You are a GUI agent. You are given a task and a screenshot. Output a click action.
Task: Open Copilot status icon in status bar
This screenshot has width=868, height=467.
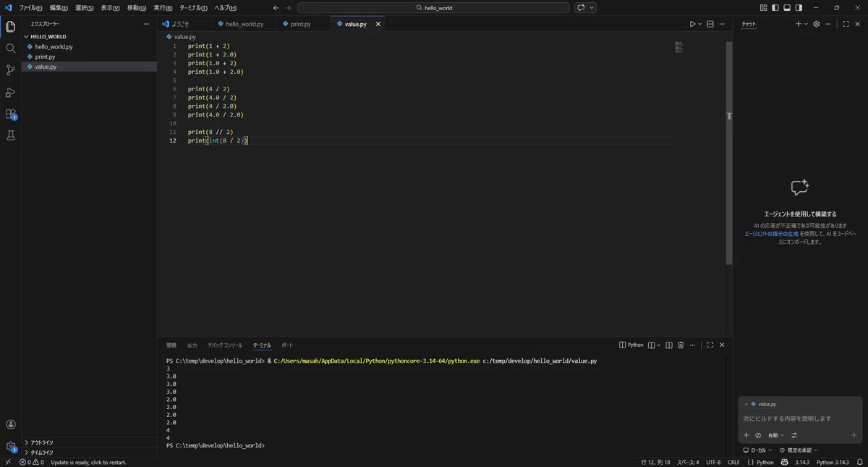click(785, 462)
